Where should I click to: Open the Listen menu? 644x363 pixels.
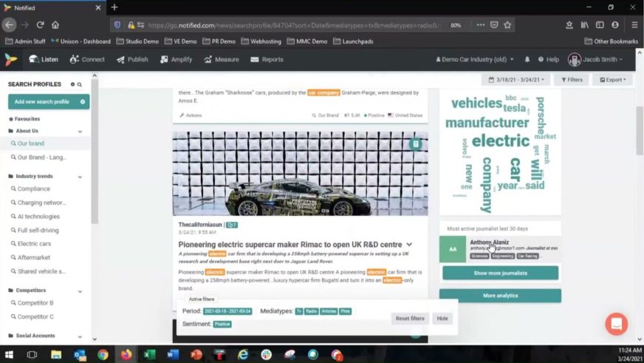click(x=44, y=60)
